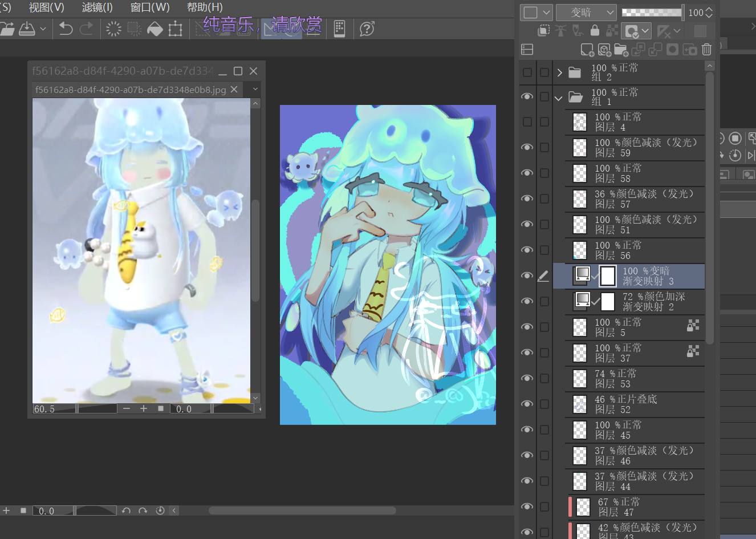Viewport: 756px width, 539px height.
Task: Collapse the 组 1 layer folder
Action: click(x=559, y=98)
